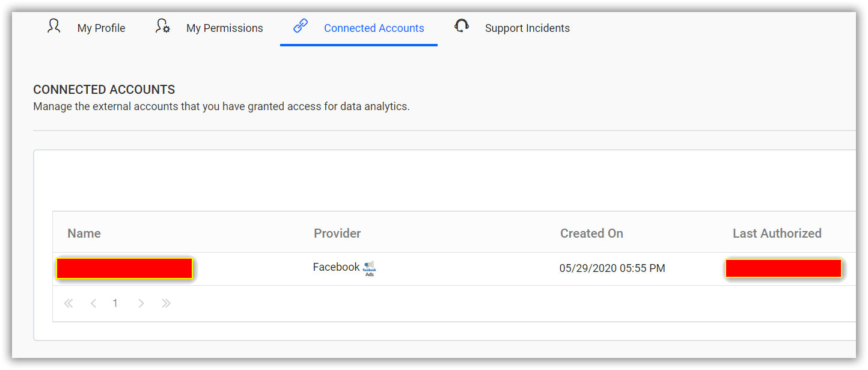Go to previous page arrow
This screenshot has height=370, width=868.
point(93,303)
